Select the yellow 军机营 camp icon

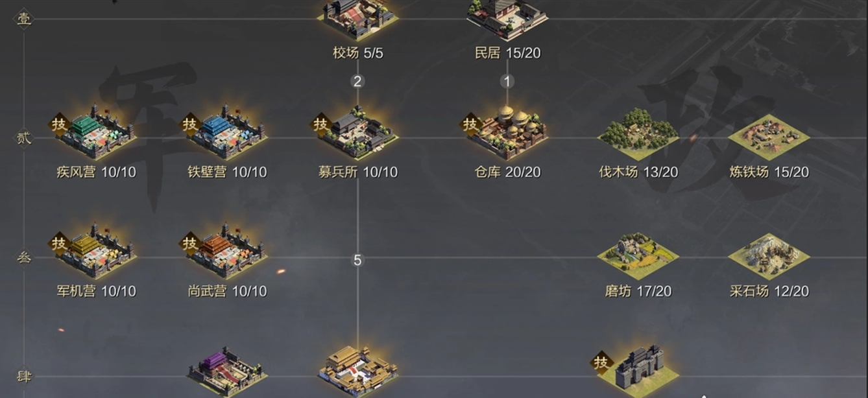(95, 252)
